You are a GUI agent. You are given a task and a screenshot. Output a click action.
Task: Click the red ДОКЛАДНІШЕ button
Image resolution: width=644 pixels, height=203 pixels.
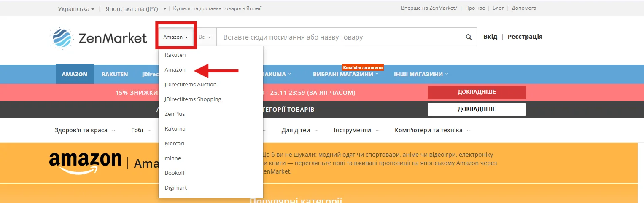coord(477,92)
